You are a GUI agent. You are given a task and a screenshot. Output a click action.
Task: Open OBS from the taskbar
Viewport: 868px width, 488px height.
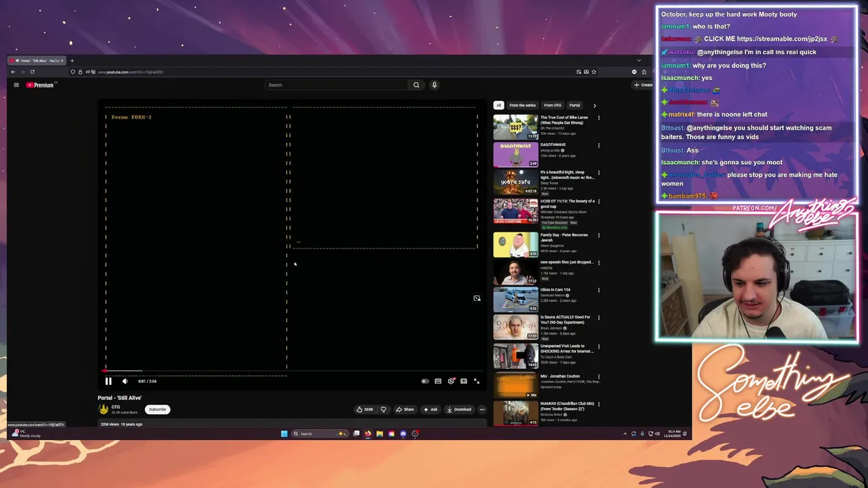click(415, 434)
